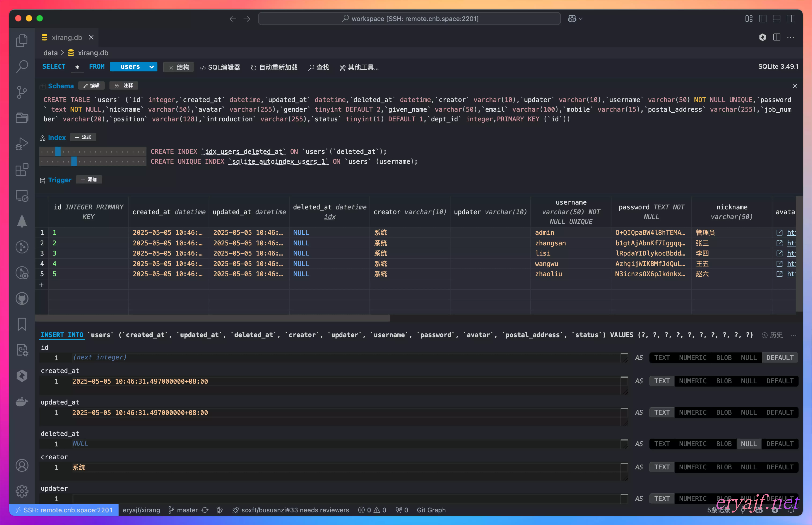
Task: Click the synchronize changes icon near master
Action: (x=205, y=510)
